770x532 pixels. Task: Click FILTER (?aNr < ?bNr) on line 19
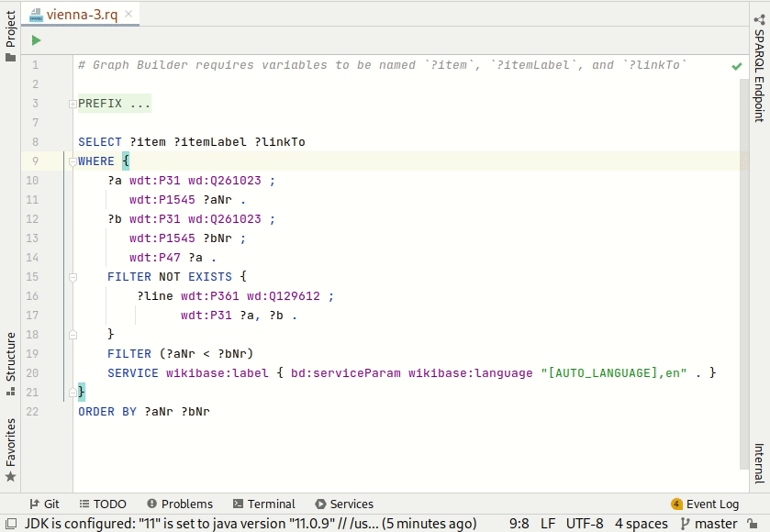180,354
